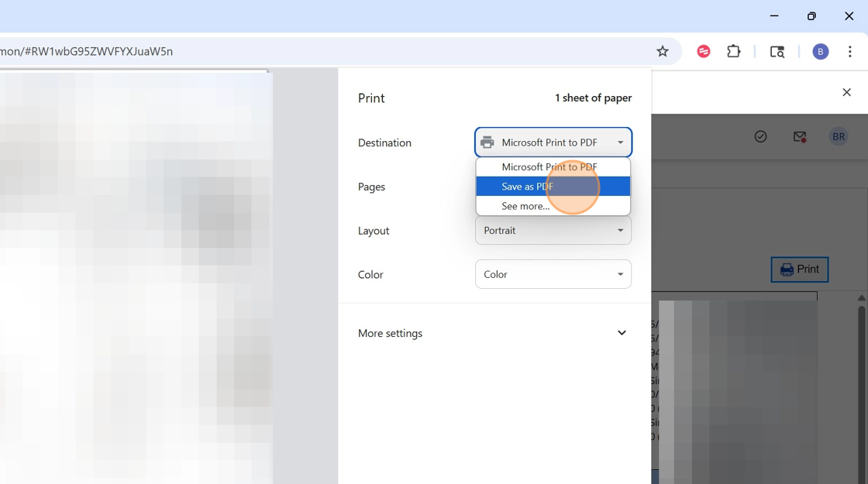Click the address bar URL text
The width and height of the screenshot is (868, 484).
pyautogui.click(x=86, y=51)
